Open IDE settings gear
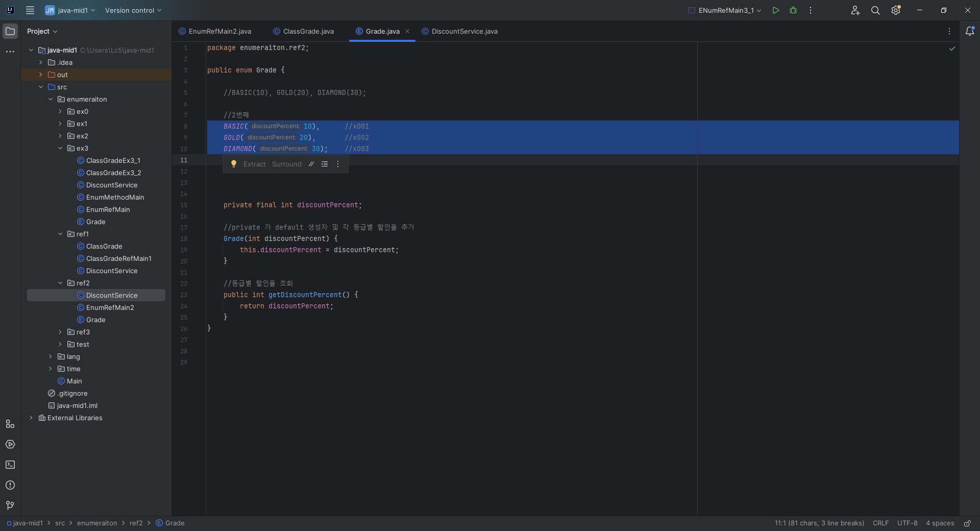Viewport: 980px width, 531px height. coord(896,10)
